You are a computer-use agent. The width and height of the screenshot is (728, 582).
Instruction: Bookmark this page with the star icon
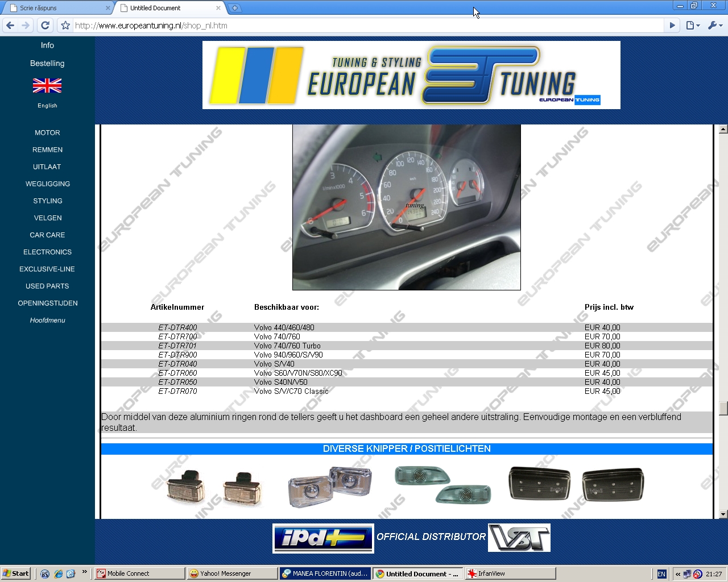coord(65,26)
